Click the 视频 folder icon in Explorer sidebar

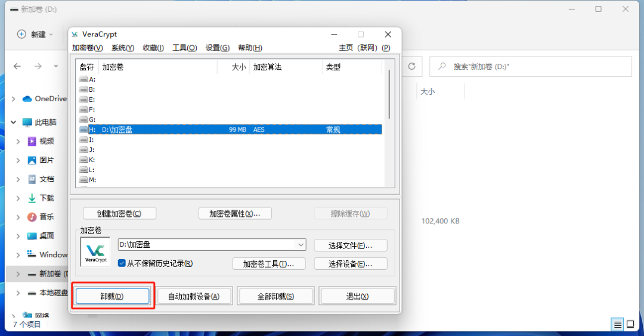click(32, 141)
